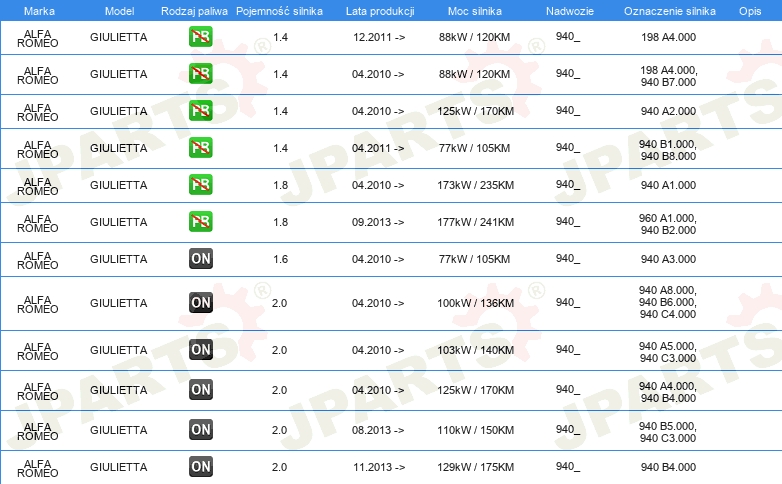Click the 110kW / 150KM power cell
The image size is (782, 484).
coord(475,430)
